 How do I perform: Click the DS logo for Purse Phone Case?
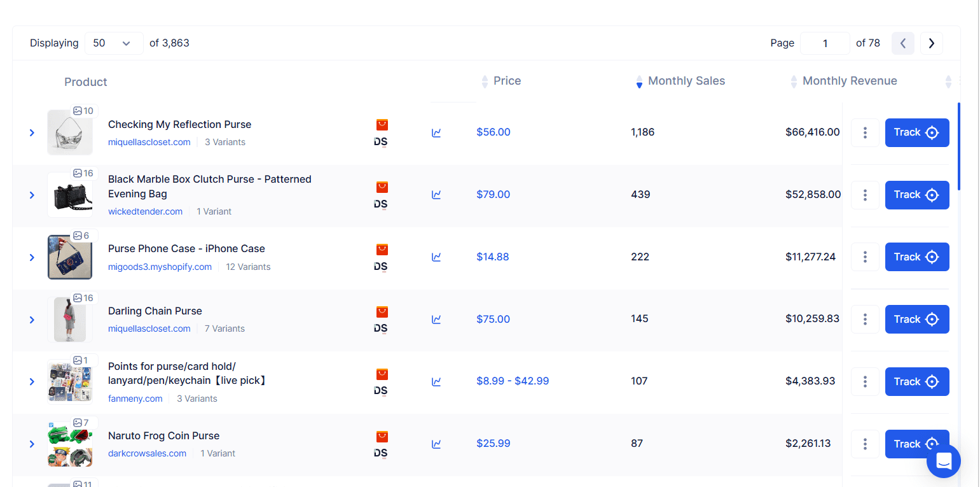tap(381, 267)
